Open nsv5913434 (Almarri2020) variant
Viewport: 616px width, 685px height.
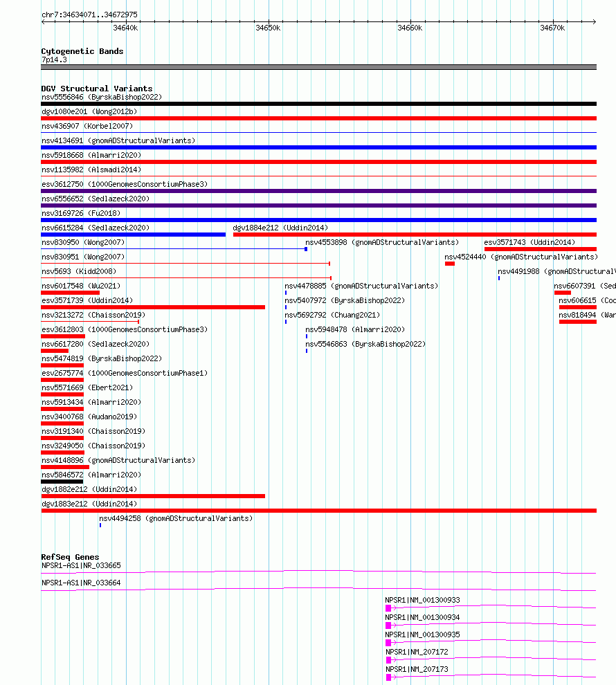pos(91,402)
